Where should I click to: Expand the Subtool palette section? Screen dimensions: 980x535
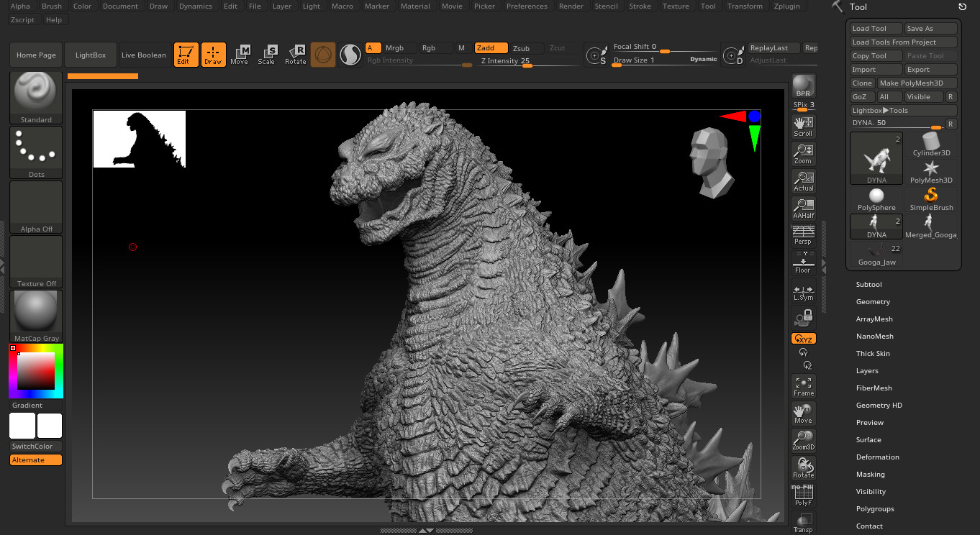click(868, 285)
